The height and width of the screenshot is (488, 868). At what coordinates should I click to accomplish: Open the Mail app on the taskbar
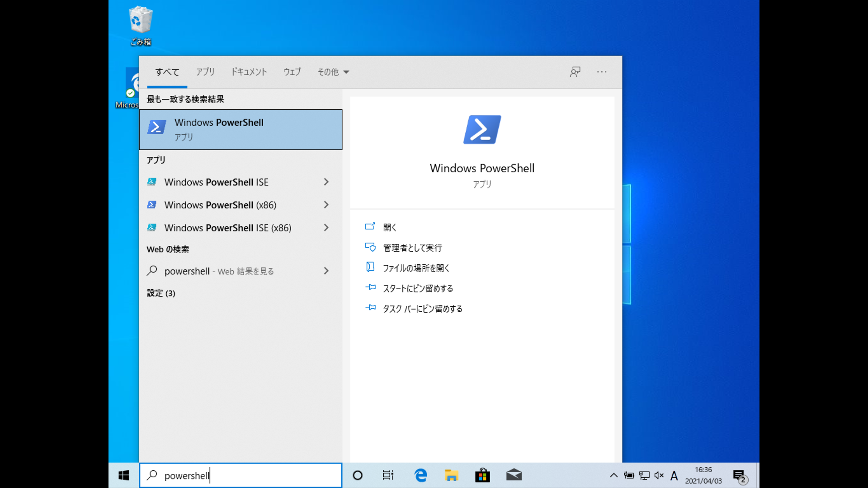pos(514,475)
